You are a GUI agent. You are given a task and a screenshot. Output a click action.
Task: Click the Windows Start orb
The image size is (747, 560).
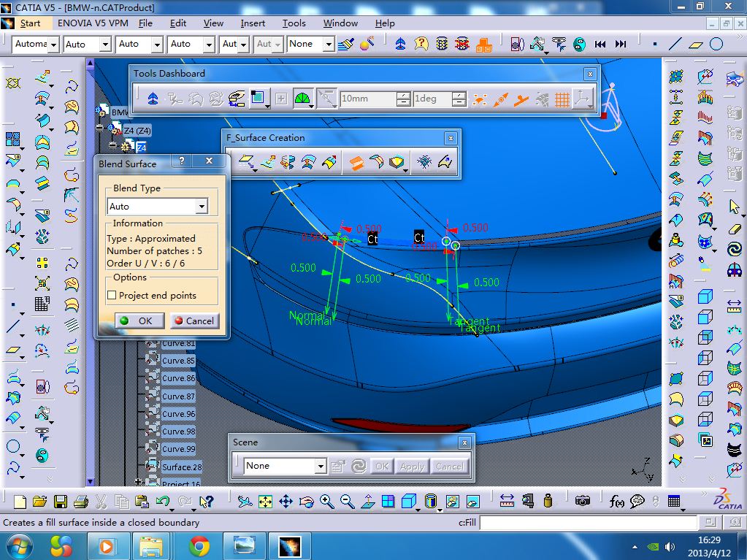pyautogui.click(x=20, y=545)
